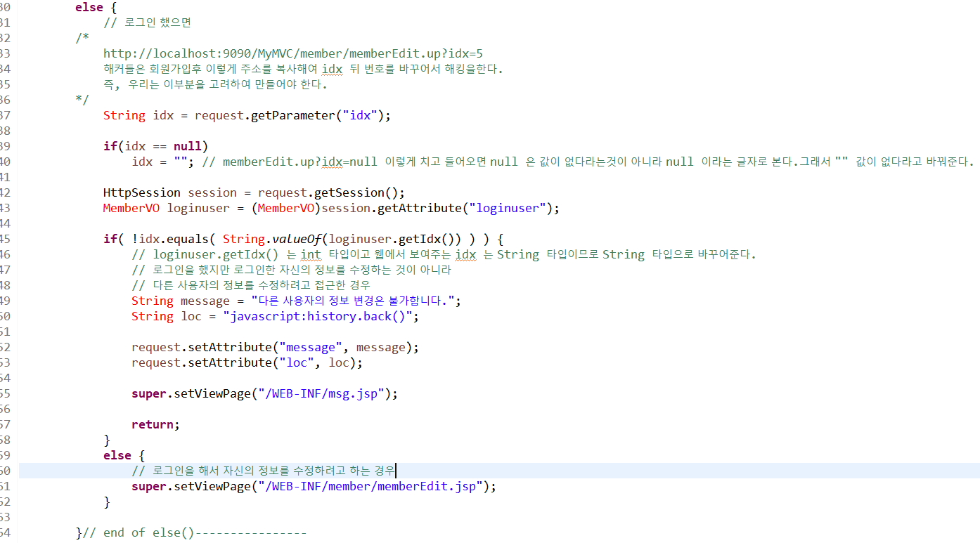This screenshot has width=980, height=543.
Task: Click the comment "다른 사용자의 정보를 수정하려고 접근한 경우"
Action: (250, 285)
